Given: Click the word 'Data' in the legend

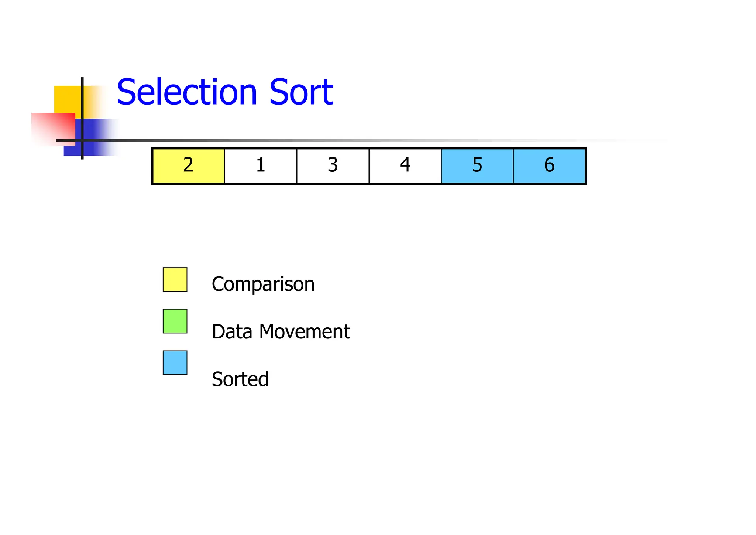Looking at the screenshot, I should click(x=232, y=331).
